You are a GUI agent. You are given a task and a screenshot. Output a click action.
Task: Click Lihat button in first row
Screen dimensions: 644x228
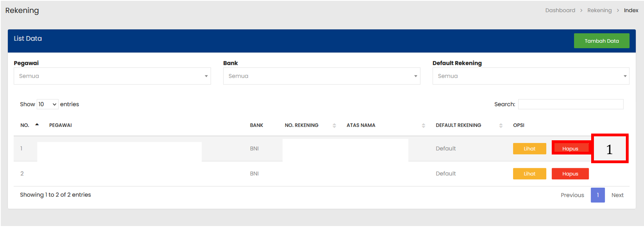(x=529, y=149)
